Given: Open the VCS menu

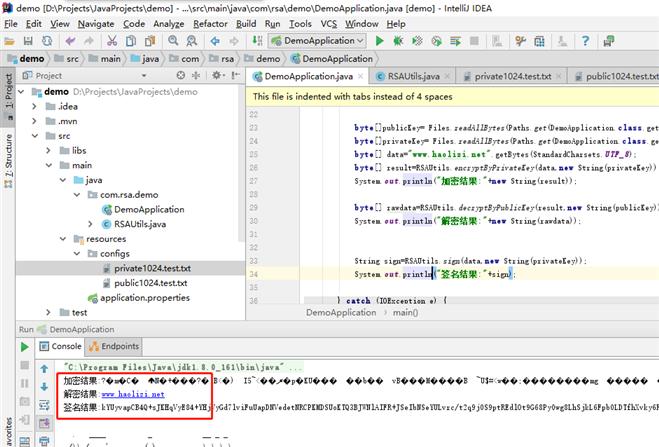Looking at the screenshot, I should pos(329,24).
